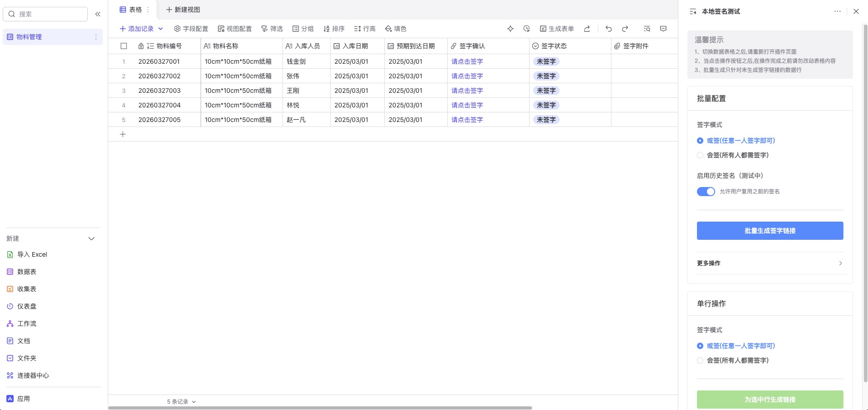Collapse the 新建 section chevron

91,238
